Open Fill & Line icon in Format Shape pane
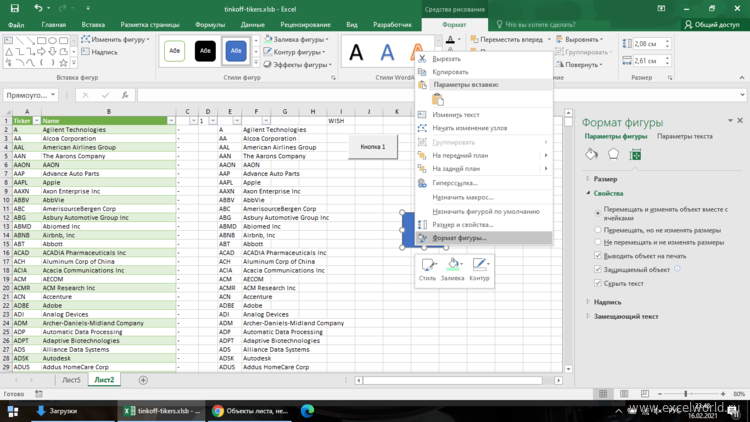 592,154
